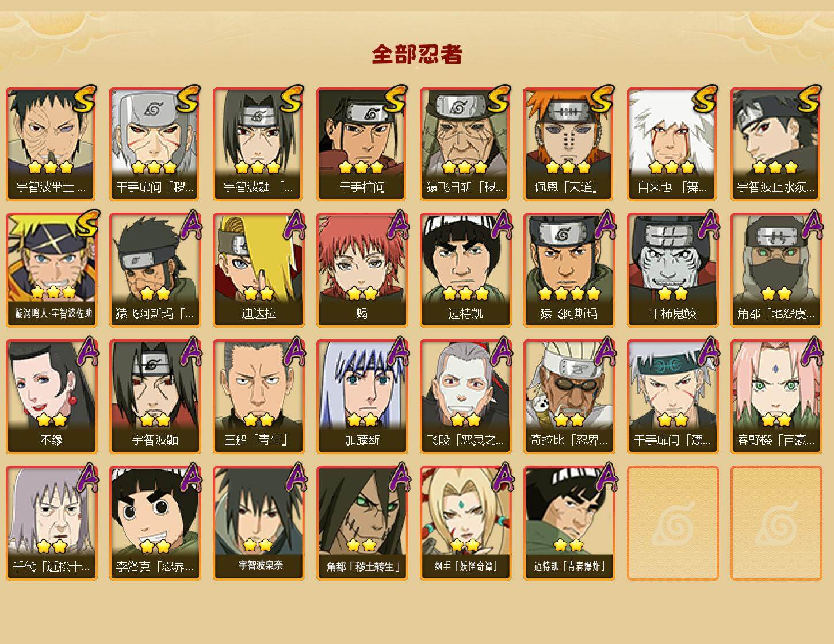Open the 干柿鬼鲛 ninja card
Screen dimensions: 834x644
point(673,270)
